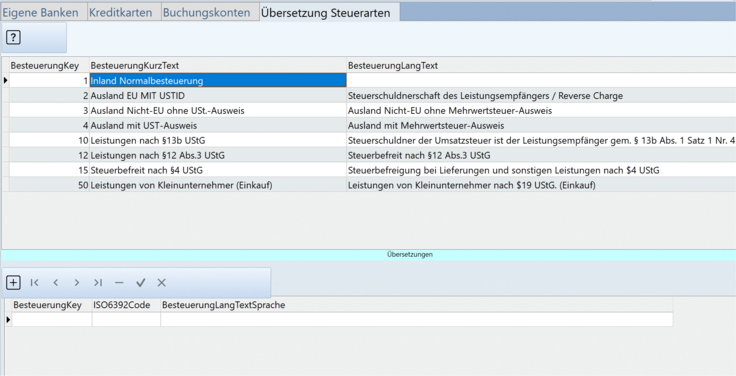The height and width of the screenshot is (376, 736).
Task: Jump to first translation record
Action: coord(34,283)
